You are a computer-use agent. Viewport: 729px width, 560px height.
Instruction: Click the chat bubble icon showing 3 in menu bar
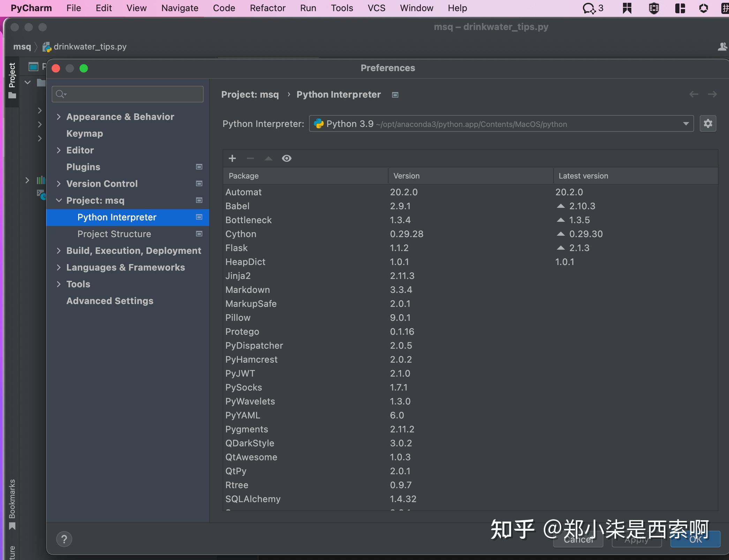coord(591,8)
